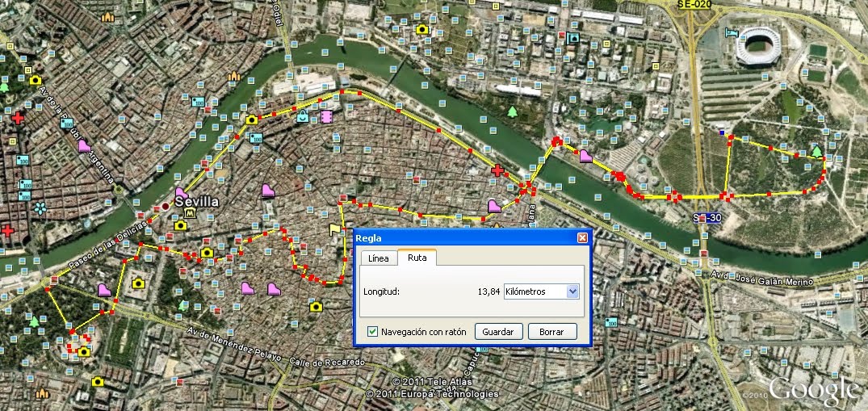The image size is (868, 411).
Task: Click the pink film strip icon
Action: pos(326,117)
